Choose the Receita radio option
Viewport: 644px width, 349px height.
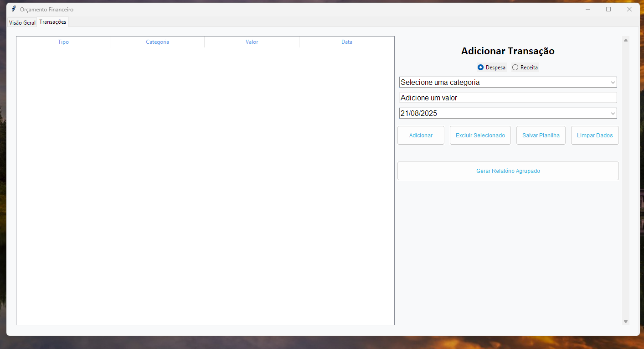tap(515, 68)
